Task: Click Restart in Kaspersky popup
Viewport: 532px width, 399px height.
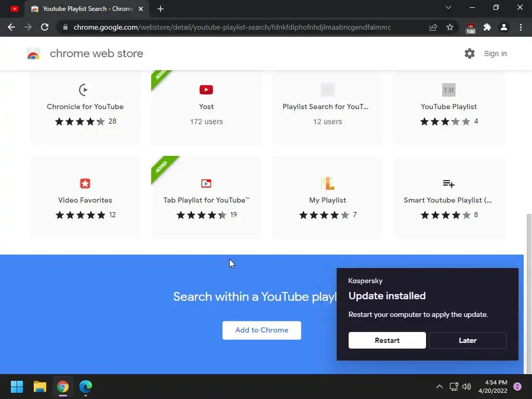Action: click(x=387, y=340)
